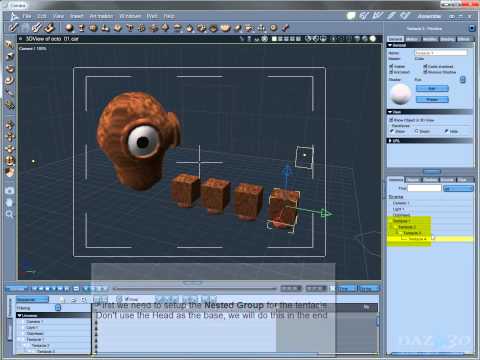Select the hand pan tool in left toolbar

pyautogui.click(x=10, y=202)
